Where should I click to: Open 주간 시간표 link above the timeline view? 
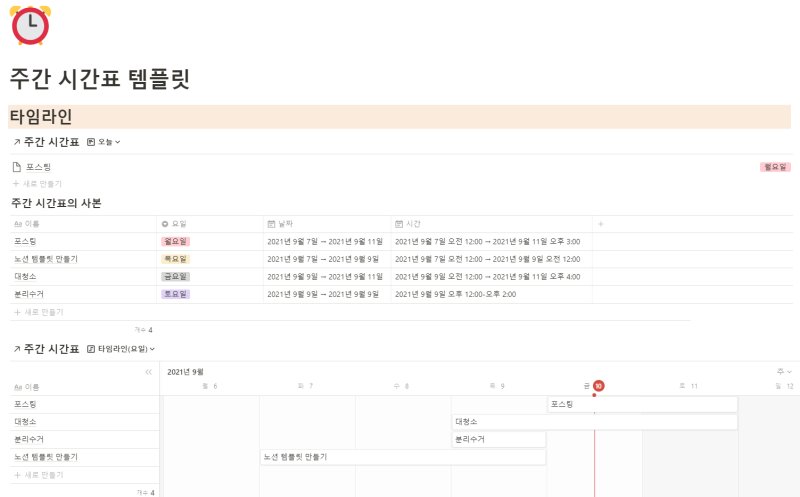[x=51, y=349]
